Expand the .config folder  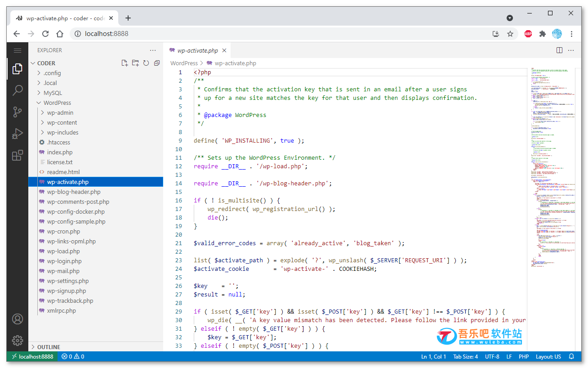click(x=96, y=73)
